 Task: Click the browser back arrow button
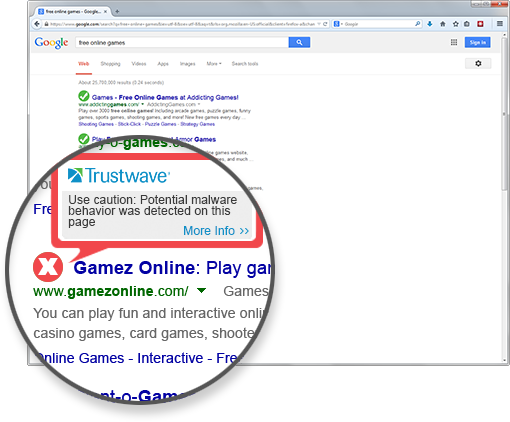37,24
